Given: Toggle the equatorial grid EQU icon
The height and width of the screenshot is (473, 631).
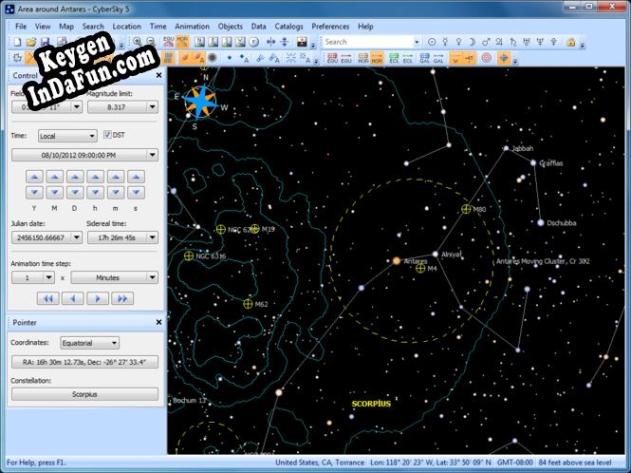Looking at the screenshot, I should coord(332,58).
